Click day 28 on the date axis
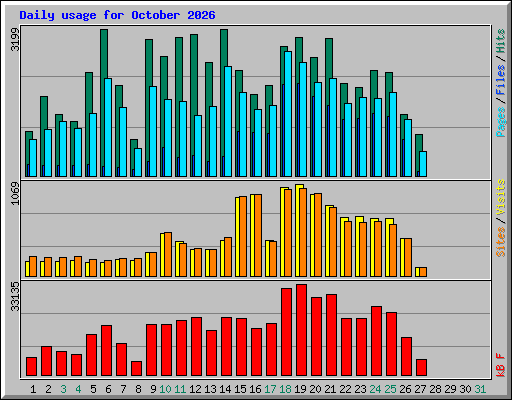The height and width of the screenshot is (400, 512). 435,389
